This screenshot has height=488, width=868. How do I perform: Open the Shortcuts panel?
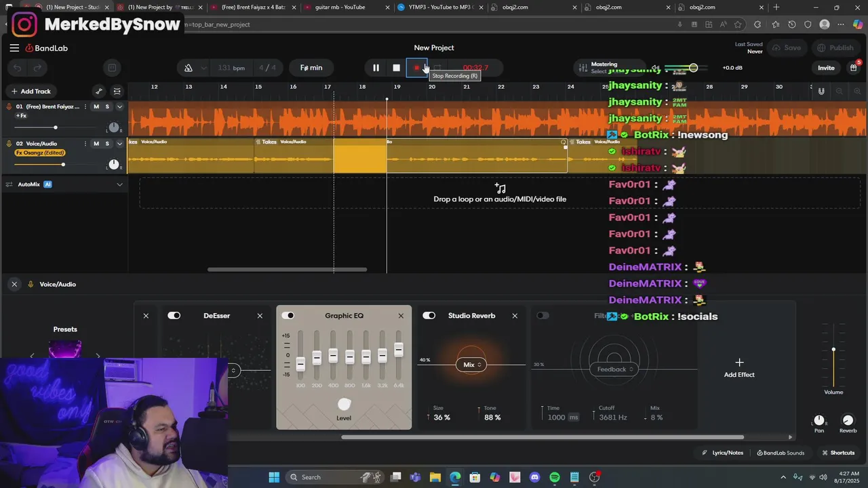point(838,453)
